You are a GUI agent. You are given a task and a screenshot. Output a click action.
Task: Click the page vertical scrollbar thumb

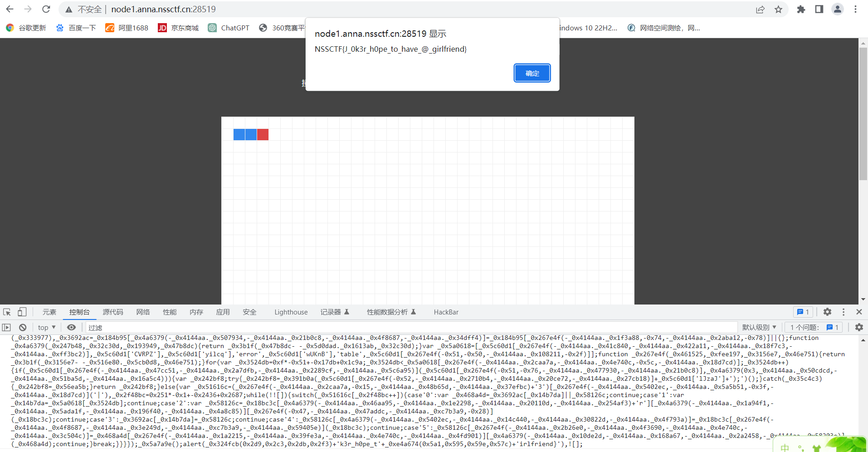coord(863,114)
